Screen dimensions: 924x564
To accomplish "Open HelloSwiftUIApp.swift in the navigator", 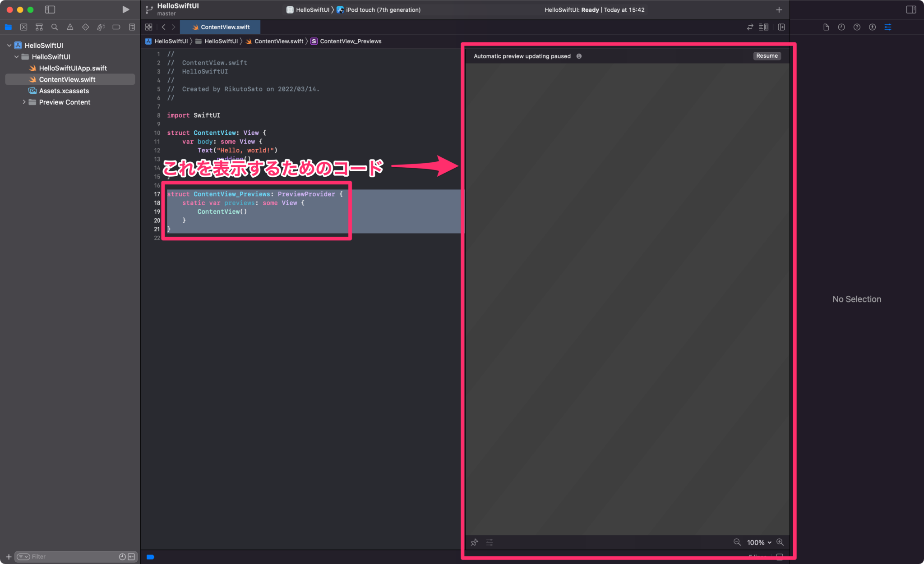I will coord(73,68).
